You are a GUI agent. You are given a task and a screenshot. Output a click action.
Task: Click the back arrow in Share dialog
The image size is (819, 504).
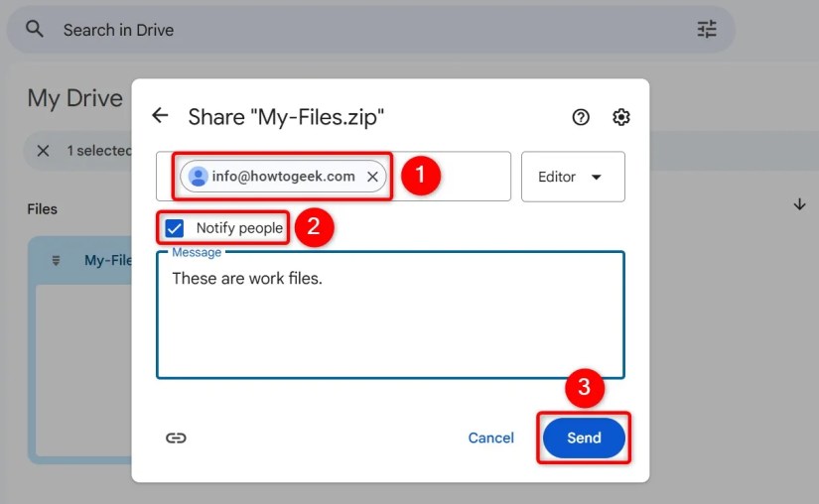(x=161, y=115)
